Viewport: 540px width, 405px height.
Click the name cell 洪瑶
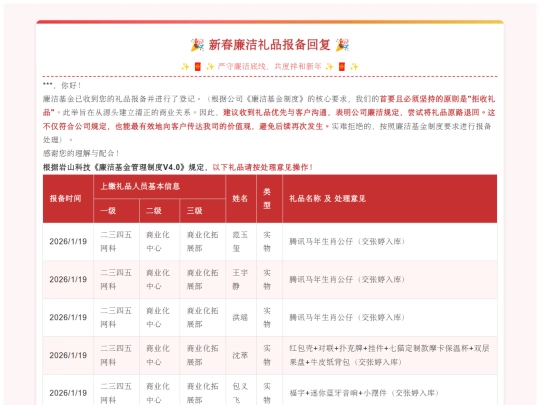click(x=240, y=317)
